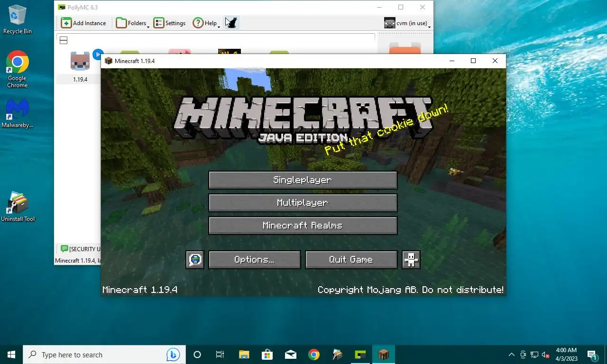Click the SECURITY news item in PollyMC
607x364 pixels.
click(81, 249)
